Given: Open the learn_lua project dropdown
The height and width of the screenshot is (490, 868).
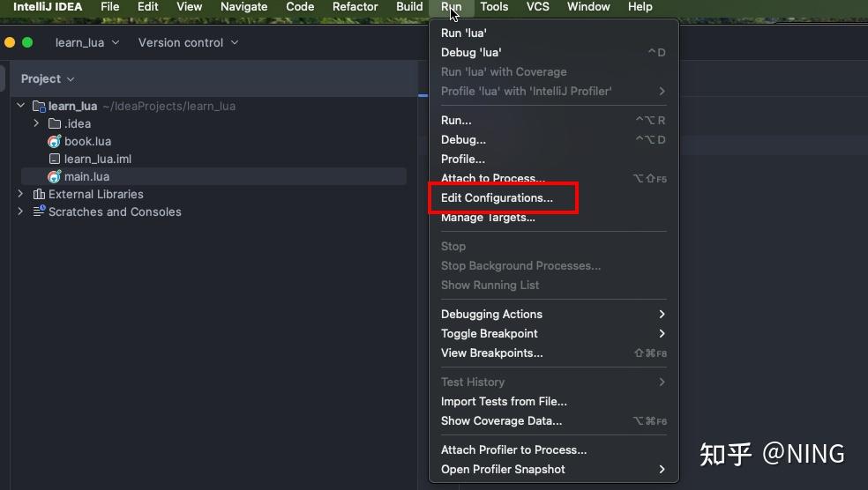Looking at the screenshot, I should 87,42.
